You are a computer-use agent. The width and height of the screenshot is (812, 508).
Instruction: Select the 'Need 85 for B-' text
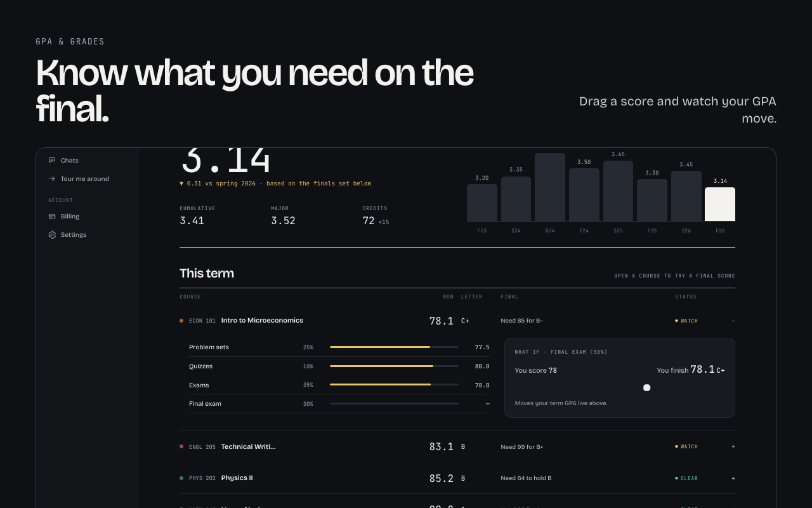coord(521,321)
